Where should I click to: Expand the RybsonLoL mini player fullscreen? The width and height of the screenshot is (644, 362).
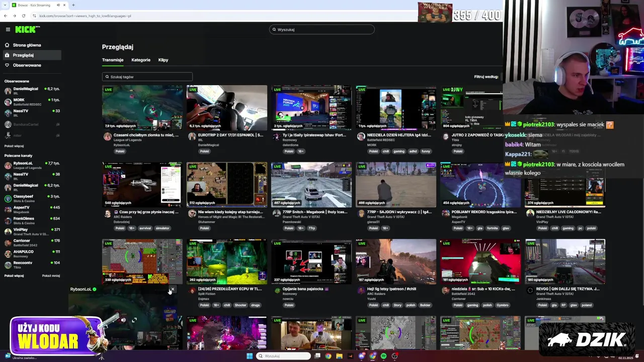coord(134,320)
